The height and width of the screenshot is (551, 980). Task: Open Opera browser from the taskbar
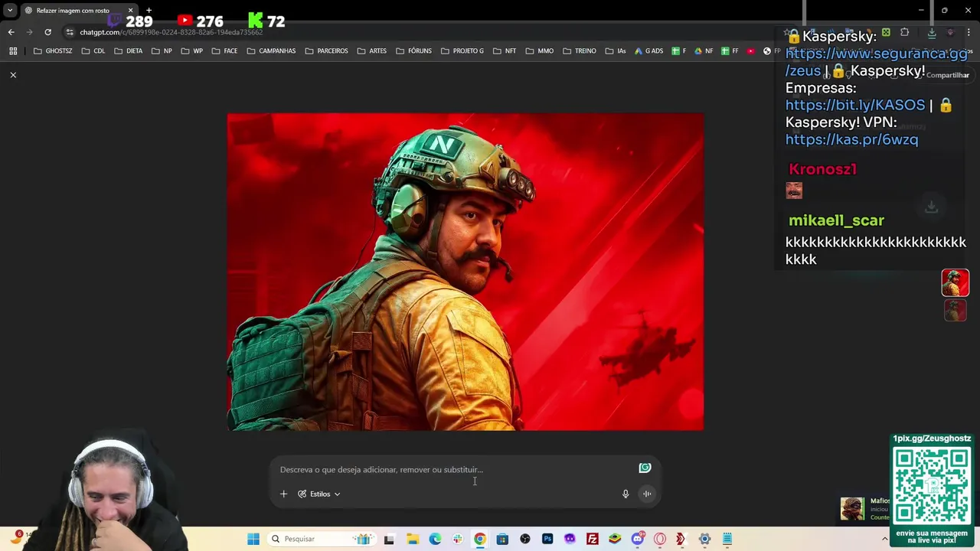pyautogui.click(x=660, y=540)
